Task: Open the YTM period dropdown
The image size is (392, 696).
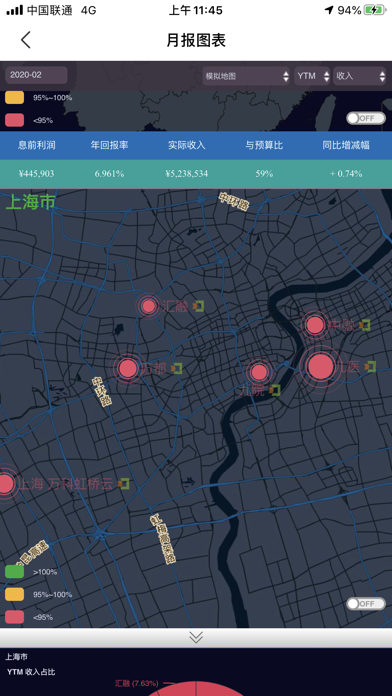Action: 312,76
